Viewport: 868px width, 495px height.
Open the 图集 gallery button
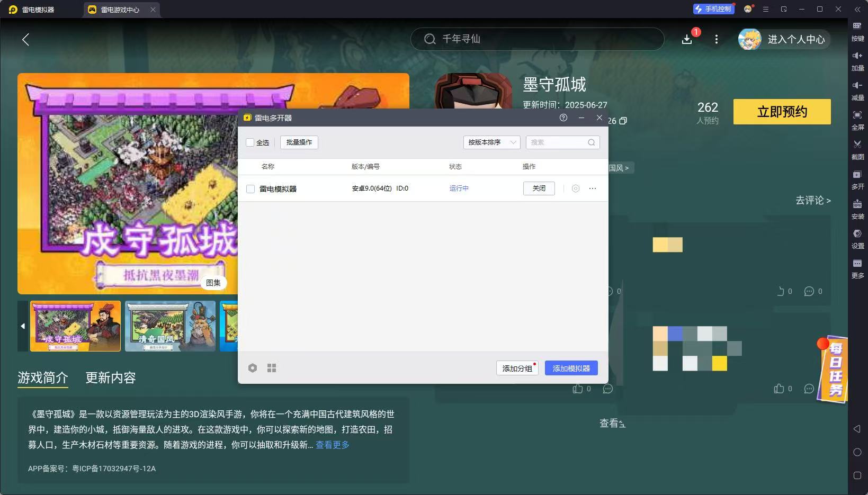tap(213, 283)
